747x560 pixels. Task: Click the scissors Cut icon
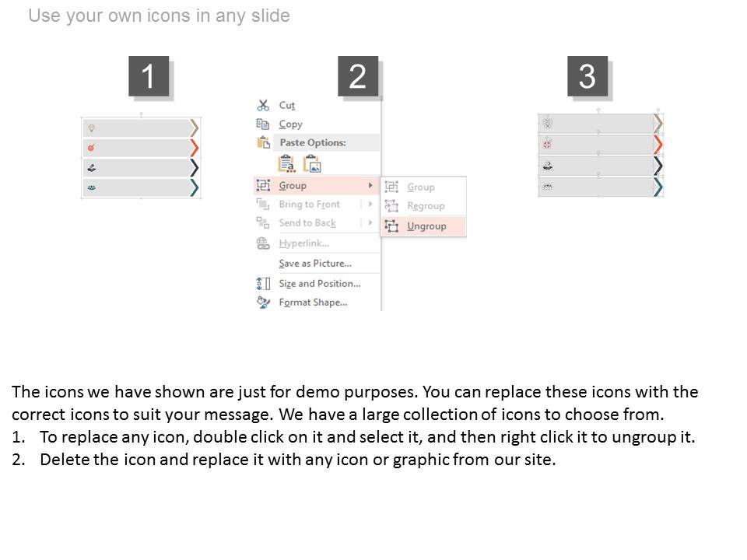pyautogui.click(x=263, y=105)
